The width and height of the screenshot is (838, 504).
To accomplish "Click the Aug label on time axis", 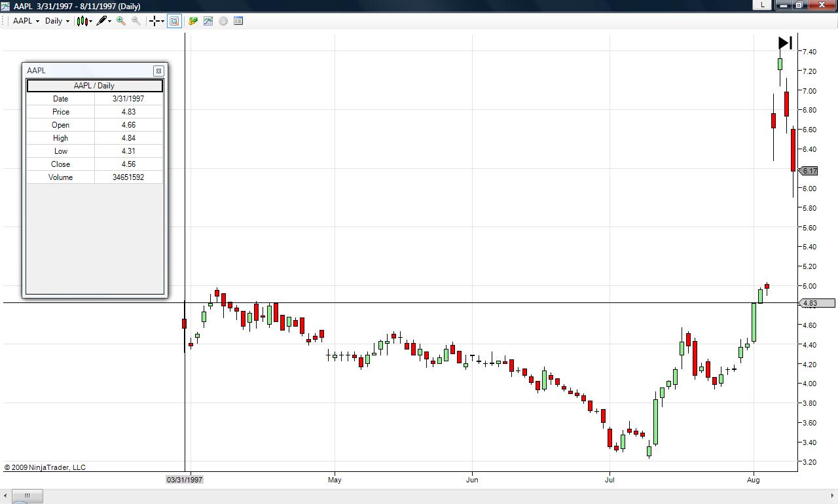I will click(754, 480).
